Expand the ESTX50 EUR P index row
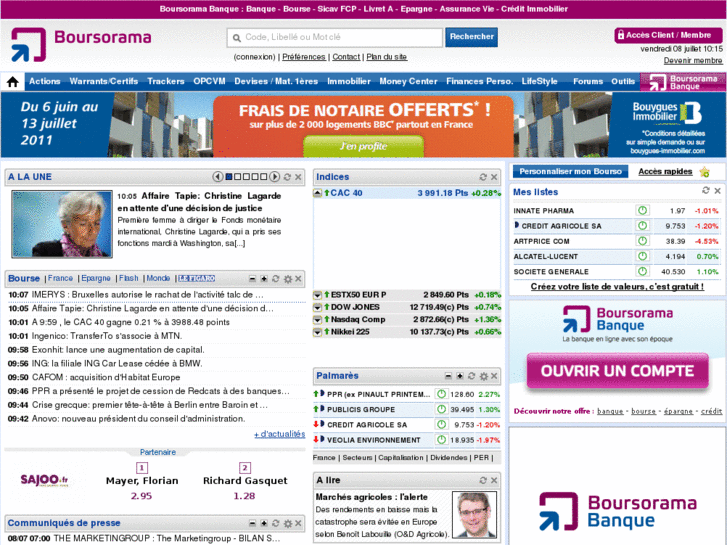The height and width of the screenshot is (545, 727). point(318,295)
